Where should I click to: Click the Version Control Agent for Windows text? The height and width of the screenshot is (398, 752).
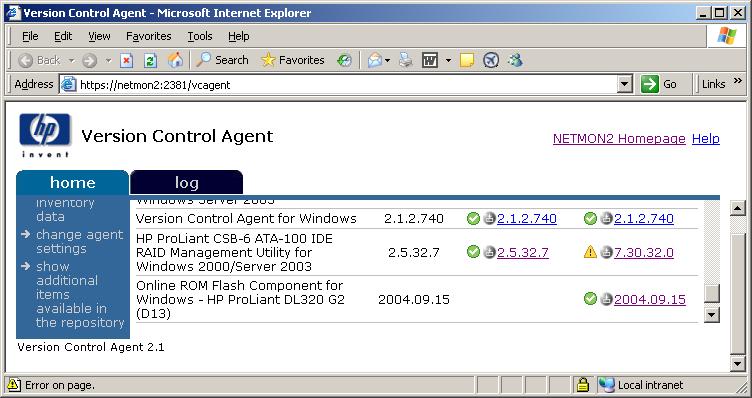pyautogui.click(x=246, y=219)
